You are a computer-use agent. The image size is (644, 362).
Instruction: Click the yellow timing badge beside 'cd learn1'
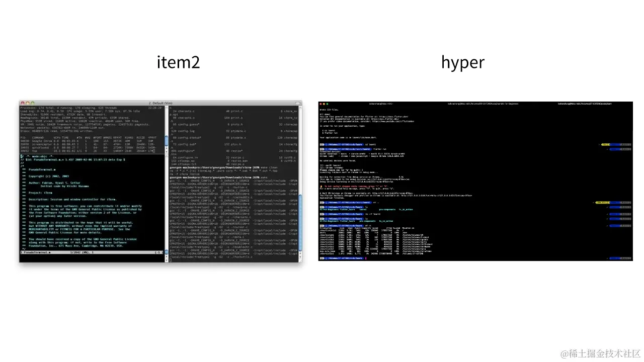605,144
